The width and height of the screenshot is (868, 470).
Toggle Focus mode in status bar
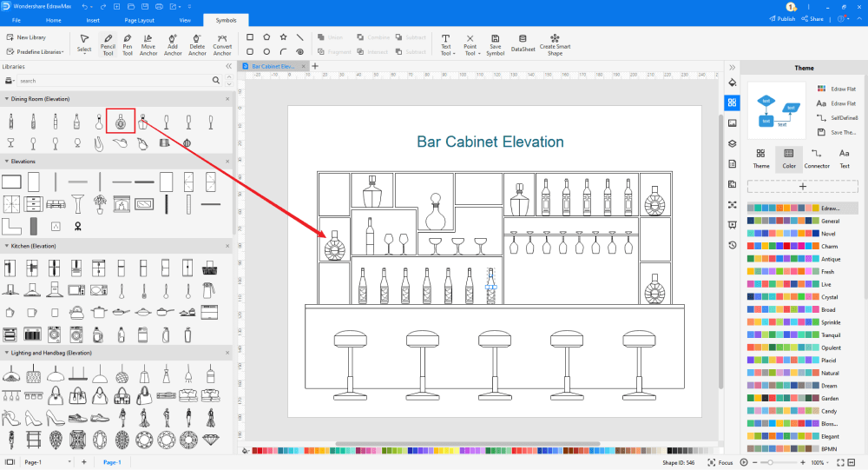tap(720, 462)
